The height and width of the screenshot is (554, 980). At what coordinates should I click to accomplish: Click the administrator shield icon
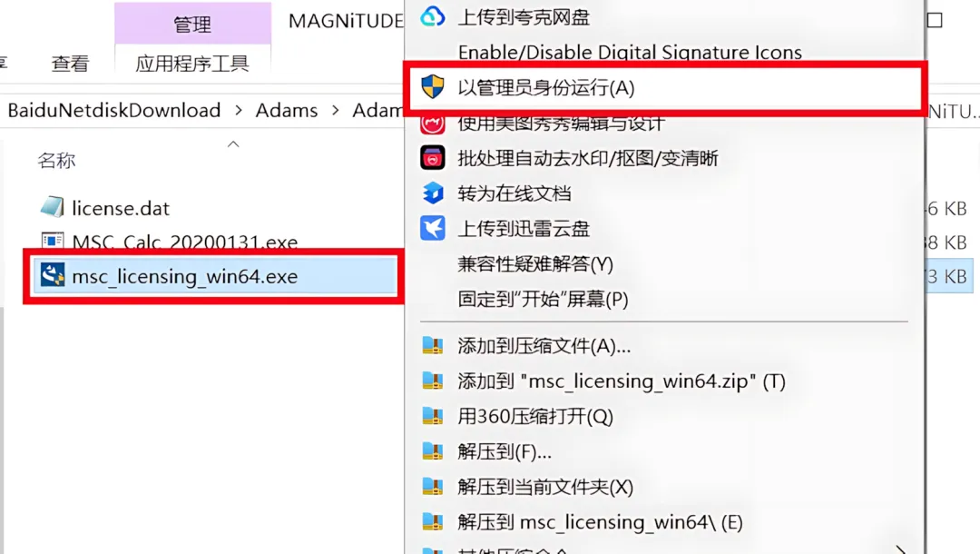(x=433, y=87)
